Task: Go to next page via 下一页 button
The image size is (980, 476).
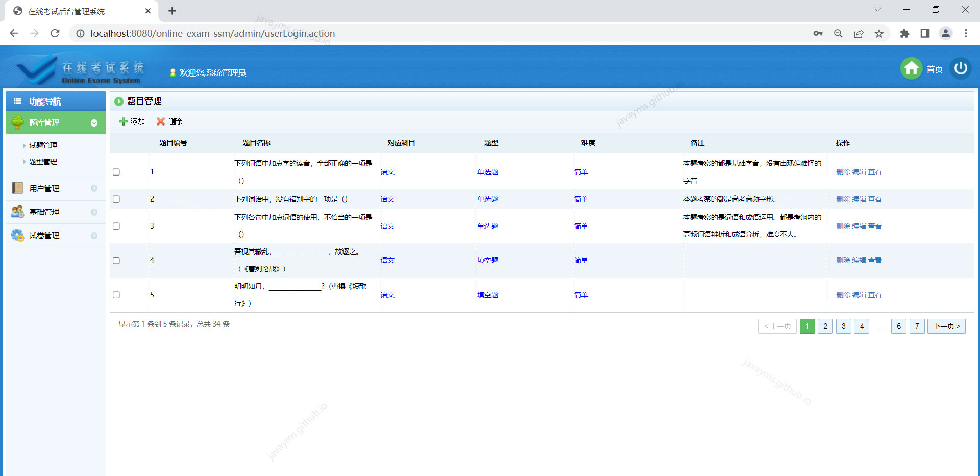Action: click(x=946, y=326)
